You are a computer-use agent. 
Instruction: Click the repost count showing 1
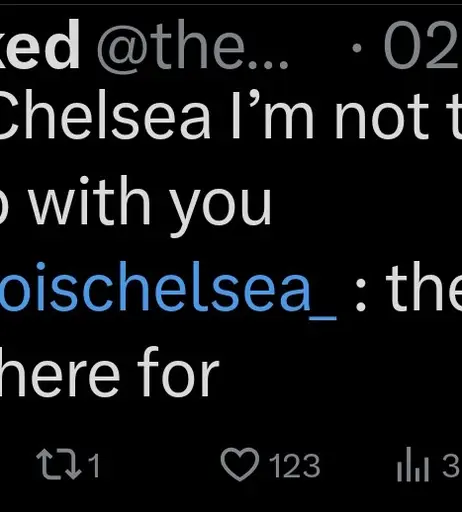94,465
